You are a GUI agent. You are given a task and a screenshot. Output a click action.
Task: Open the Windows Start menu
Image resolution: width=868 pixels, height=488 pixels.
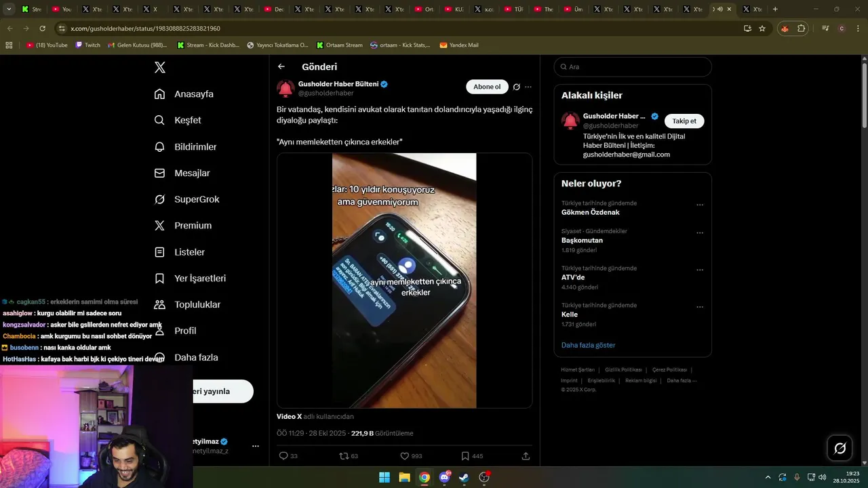pyautogui.click(x=384, y=477)
